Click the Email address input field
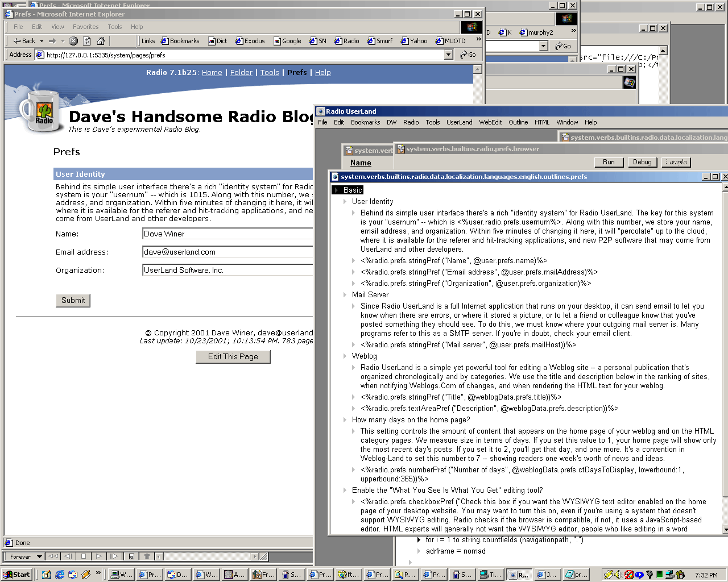 pyautogui.click(x=227, y=252)
